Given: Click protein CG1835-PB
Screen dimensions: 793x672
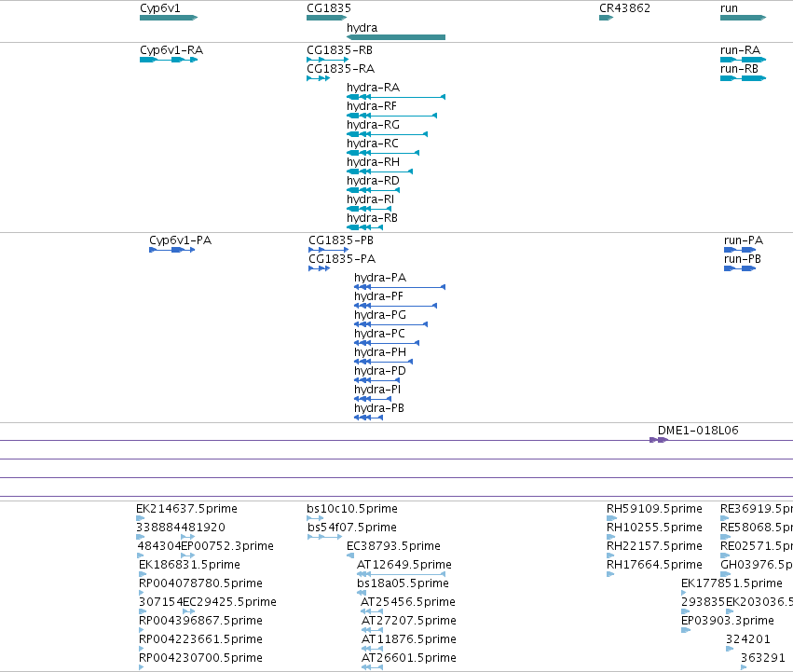Looking at the screenshot, I should (328, 250).
